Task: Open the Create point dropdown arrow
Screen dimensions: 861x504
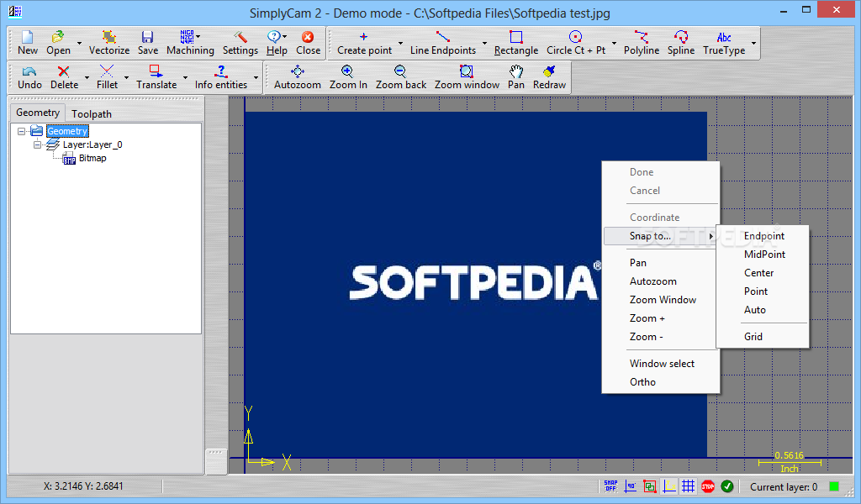Action: [x=400, y=43]
